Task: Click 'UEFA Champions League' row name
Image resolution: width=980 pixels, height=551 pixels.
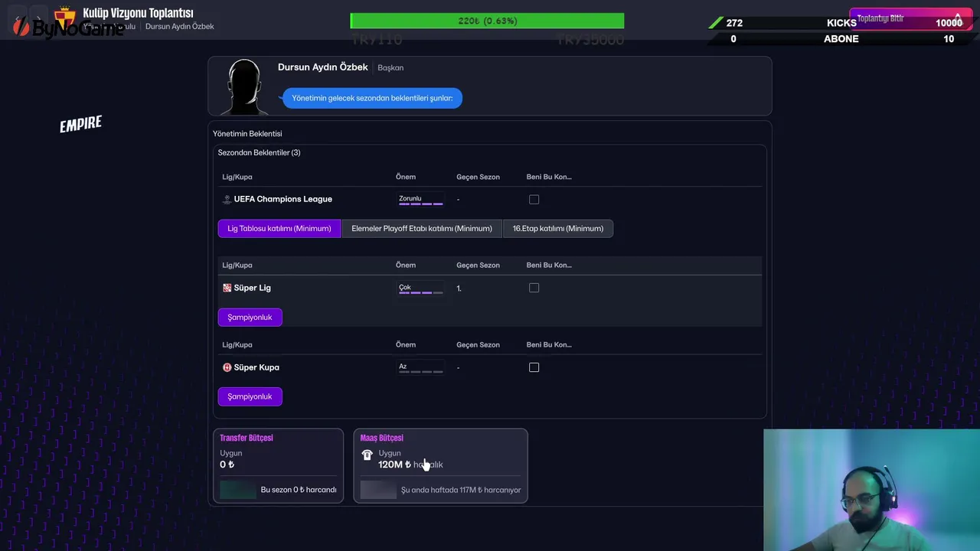Action: tap(283, 199)
